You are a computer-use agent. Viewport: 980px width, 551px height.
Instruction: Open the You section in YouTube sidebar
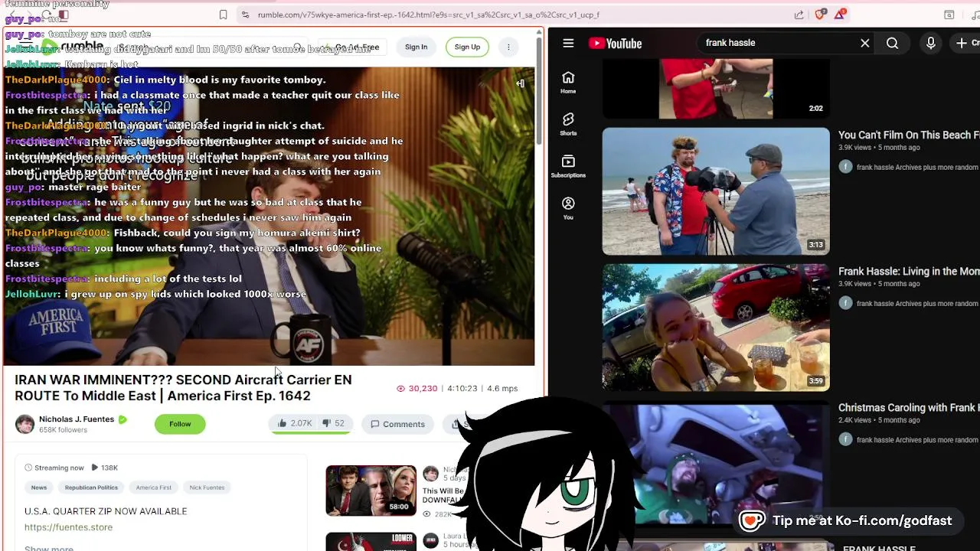coord(568,208)
